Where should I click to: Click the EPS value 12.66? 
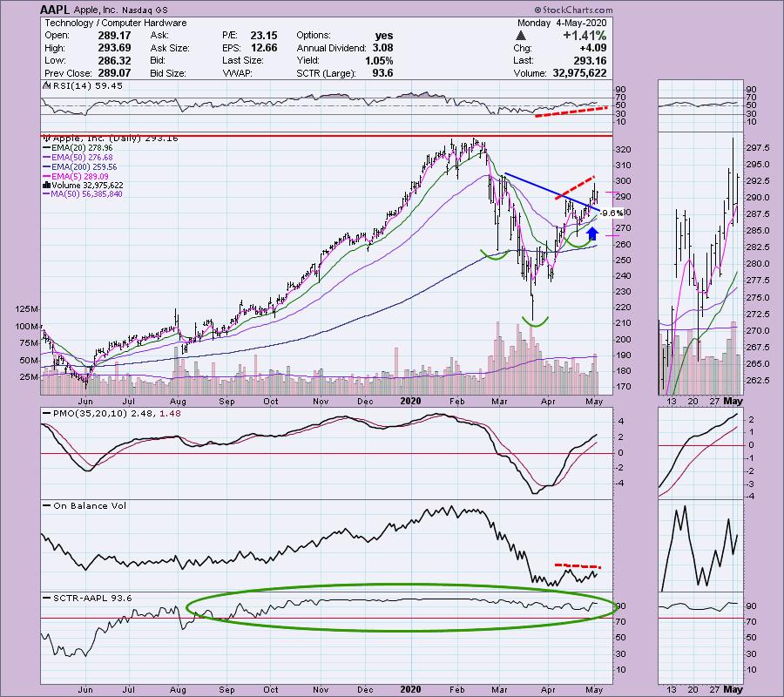pyautogui.click(x=263, y=48)
